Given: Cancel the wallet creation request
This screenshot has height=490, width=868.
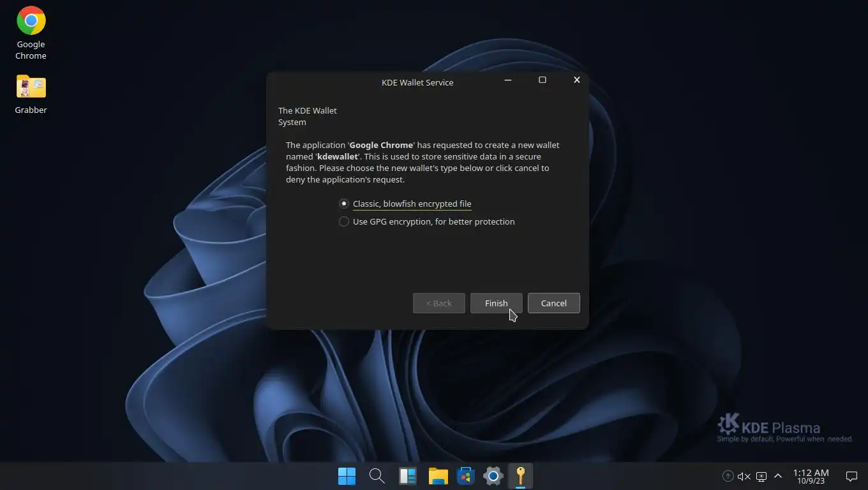Looking at the screenshot, I should point(553,303).
